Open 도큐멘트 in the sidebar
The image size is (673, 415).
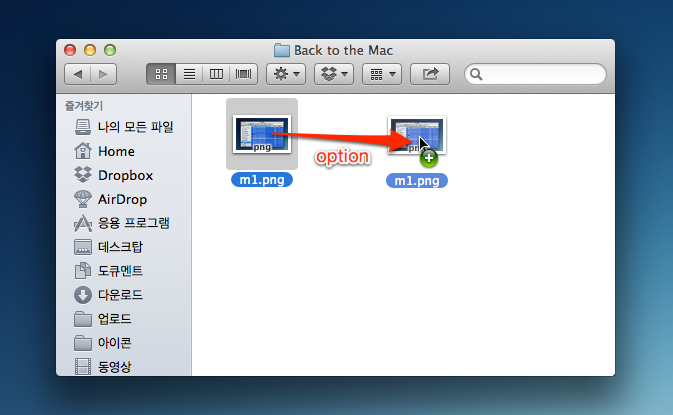(120, 271)
